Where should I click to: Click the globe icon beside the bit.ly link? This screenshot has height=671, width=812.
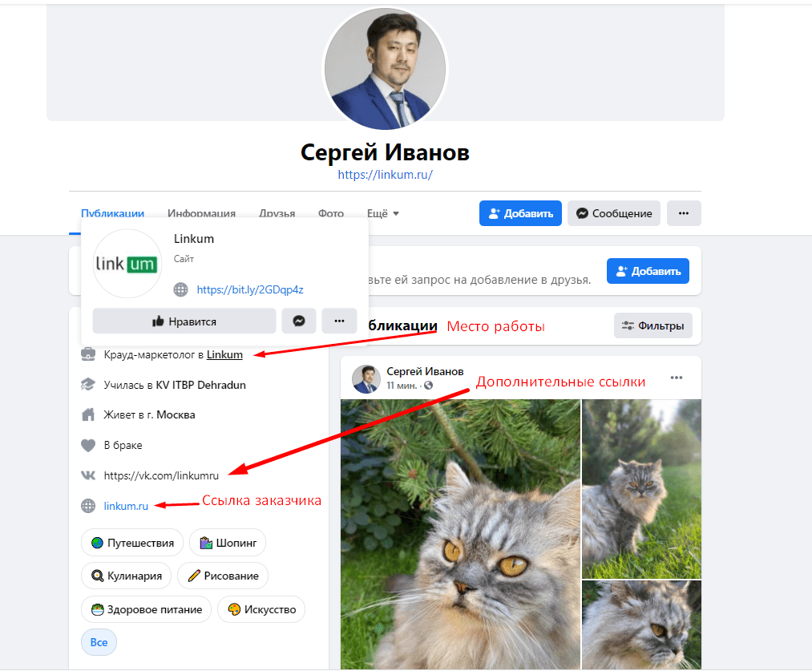pyautogui.click(x=180, y=289)
